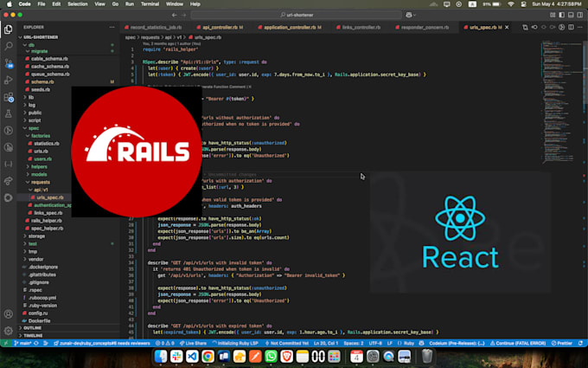This screenshot has width=588, height=368.
Task: Open the Brave browser from the Dock
Action: (x=286, y=356)
